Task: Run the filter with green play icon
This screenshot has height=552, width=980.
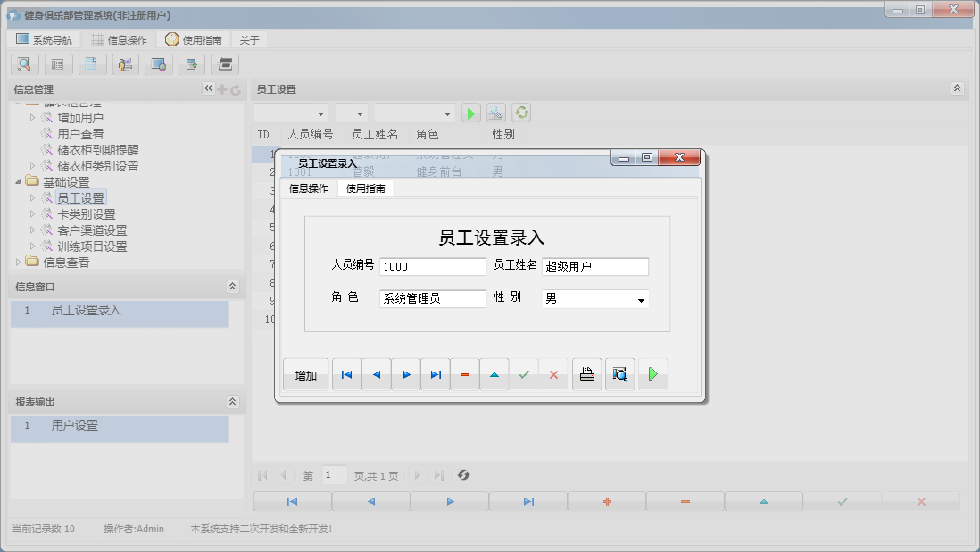Action: coord(470,113)
